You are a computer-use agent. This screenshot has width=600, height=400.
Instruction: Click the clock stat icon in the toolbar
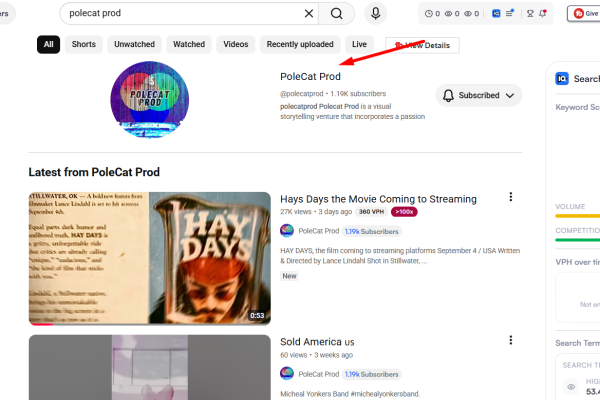point(429,14)
